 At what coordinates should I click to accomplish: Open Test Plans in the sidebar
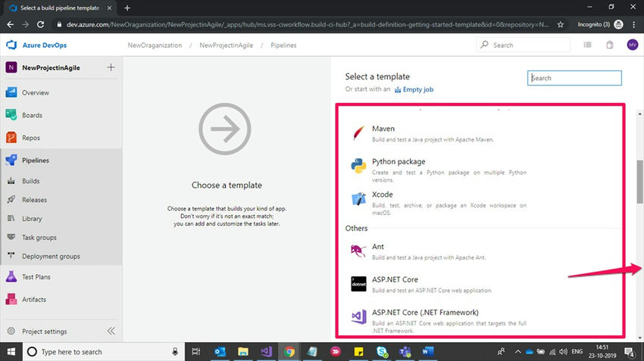pos(36,277)
